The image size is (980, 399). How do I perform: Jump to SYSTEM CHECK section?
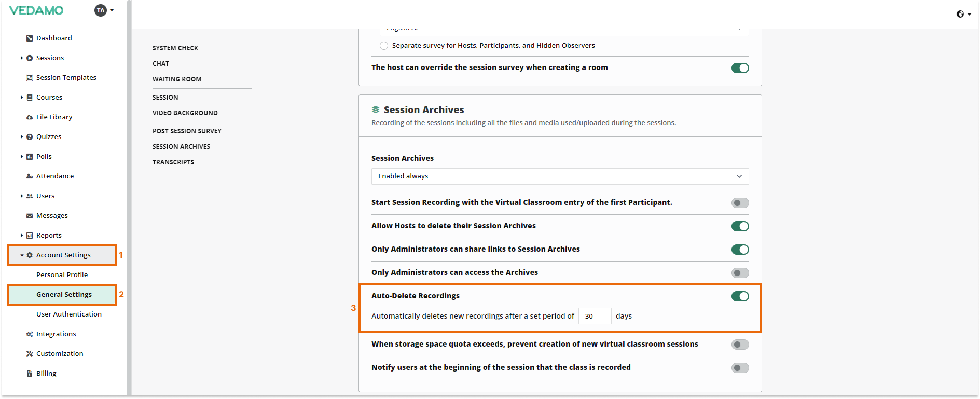pos(175,48)
